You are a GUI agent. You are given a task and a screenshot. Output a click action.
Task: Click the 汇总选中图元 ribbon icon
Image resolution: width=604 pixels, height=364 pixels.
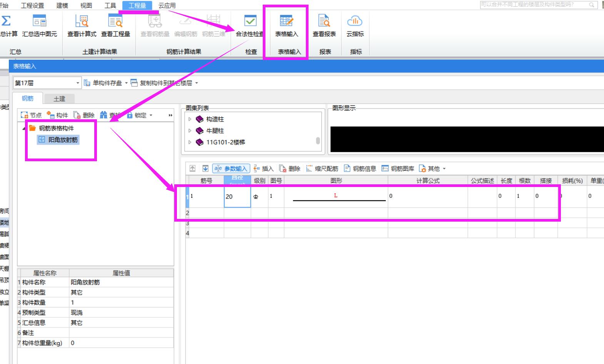[x=39, y=25]
